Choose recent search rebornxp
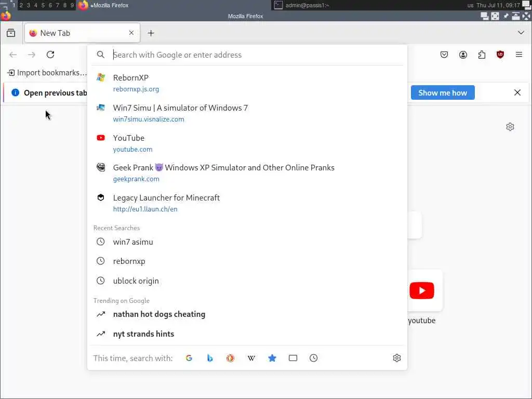Screen dimensions: 532x399 coord(247,261)
